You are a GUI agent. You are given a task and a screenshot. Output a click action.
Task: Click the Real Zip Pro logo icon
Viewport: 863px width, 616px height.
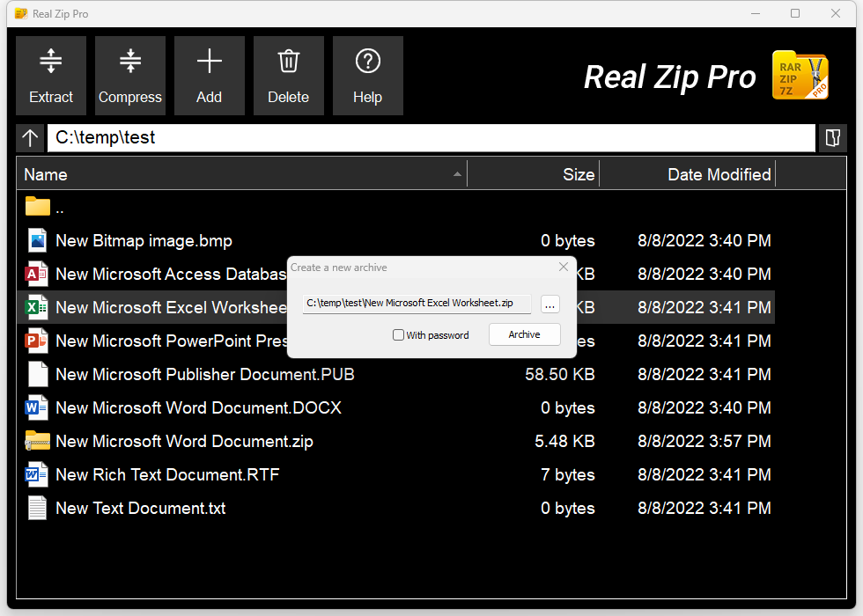800,76
